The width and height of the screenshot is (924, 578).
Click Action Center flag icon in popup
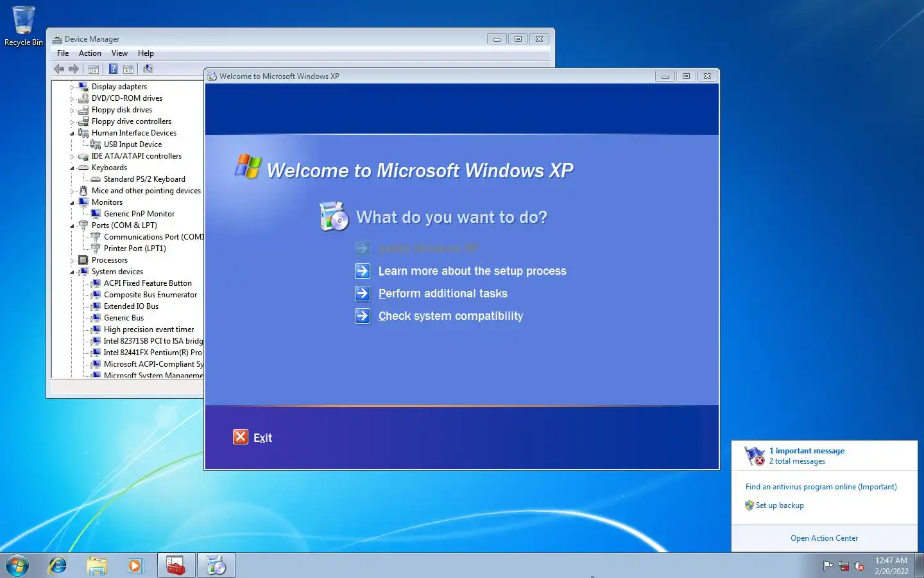755,455
